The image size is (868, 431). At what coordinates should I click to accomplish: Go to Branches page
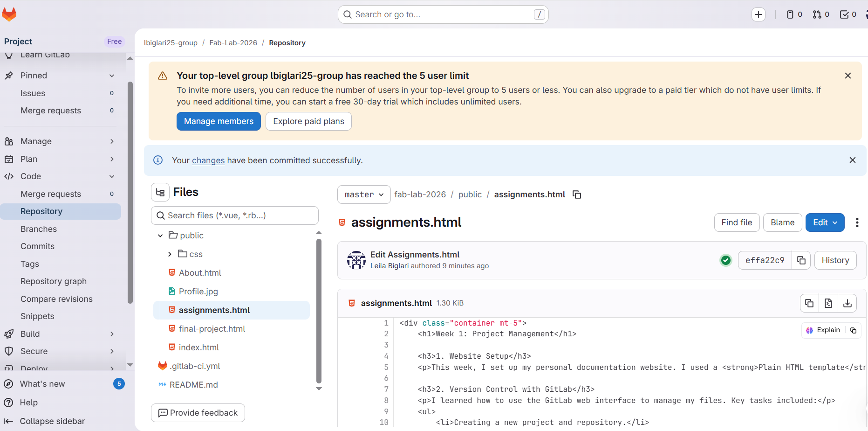pos(61,229)
